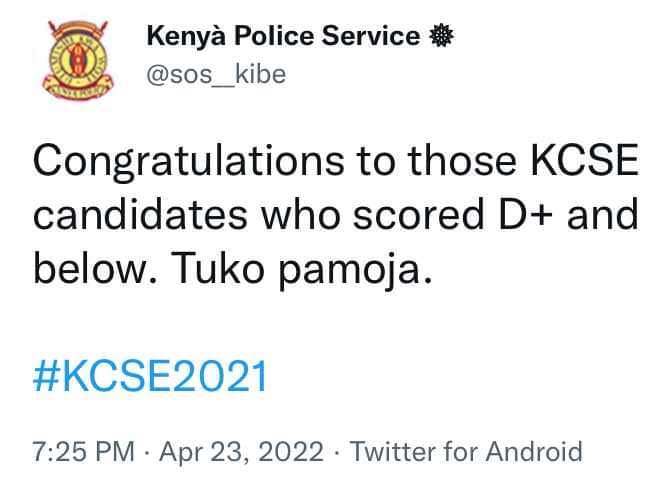668x489 pixels.
Task: Click the word Service in account name
Action: [x=371, y=35]
